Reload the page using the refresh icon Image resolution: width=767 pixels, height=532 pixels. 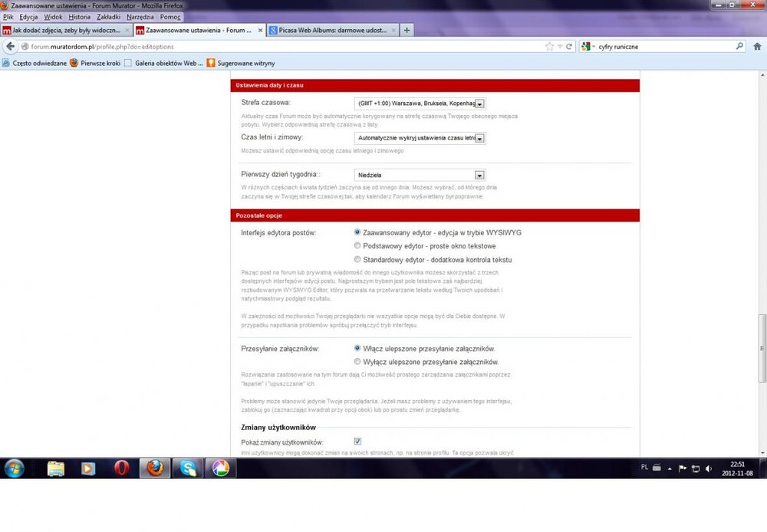pyautogui.click(x=568, y=47)
